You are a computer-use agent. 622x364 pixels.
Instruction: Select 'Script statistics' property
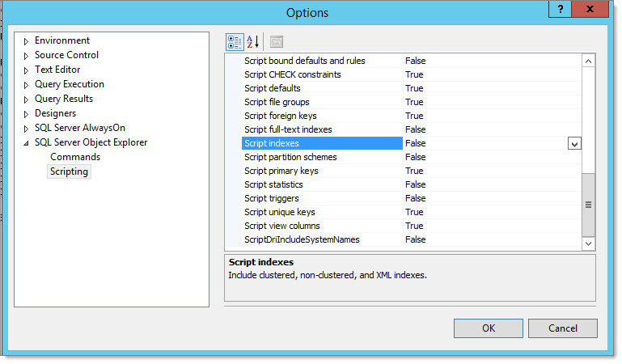pos(273,184)
